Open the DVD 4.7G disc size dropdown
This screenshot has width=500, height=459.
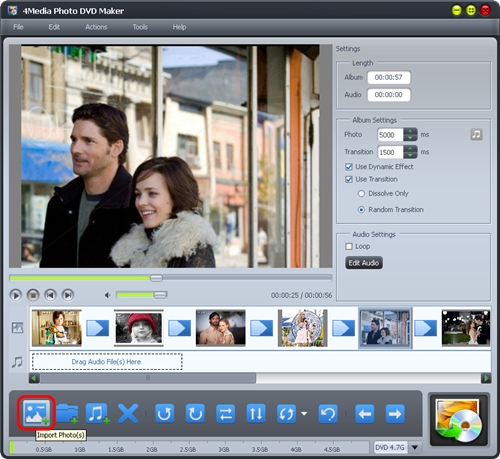coord(415,447)
